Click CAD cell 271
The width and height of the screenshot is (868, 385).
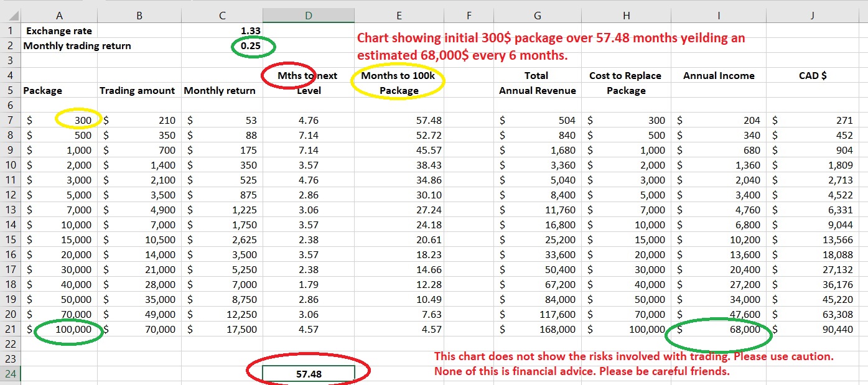tap(812, 120)
